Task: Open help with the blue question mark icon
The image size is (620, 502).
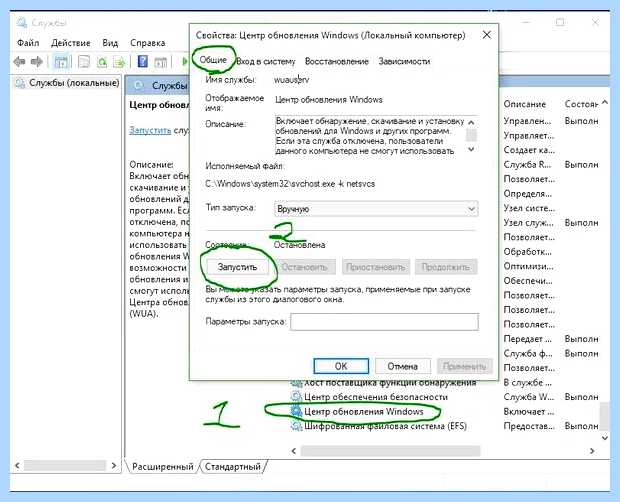Action: click(x=142, y=62)
